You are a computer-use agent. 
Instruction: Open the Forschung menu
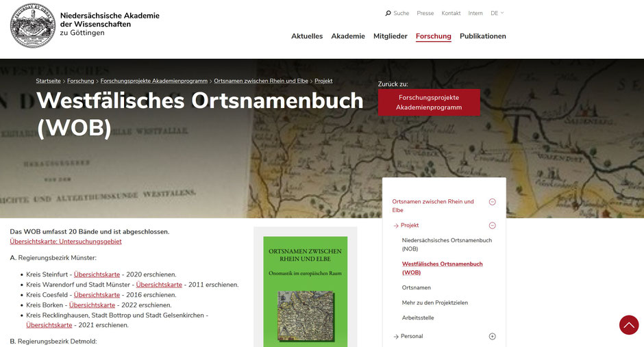(x=433, y=36)
